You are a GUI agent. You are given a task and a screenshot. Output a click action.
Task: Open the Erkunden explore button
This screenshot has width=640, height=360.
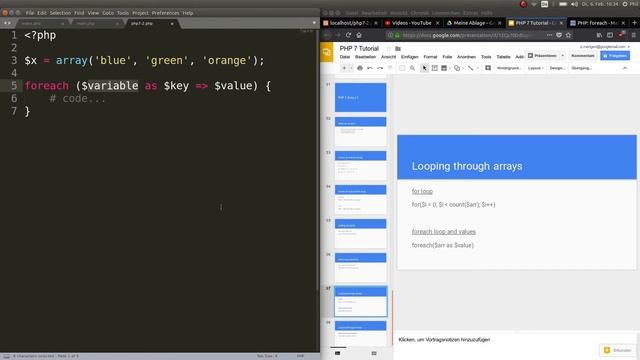618,350
